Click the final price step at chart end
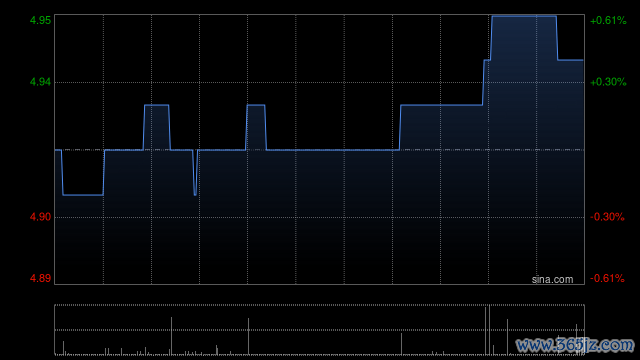 (x=570, y=60)
